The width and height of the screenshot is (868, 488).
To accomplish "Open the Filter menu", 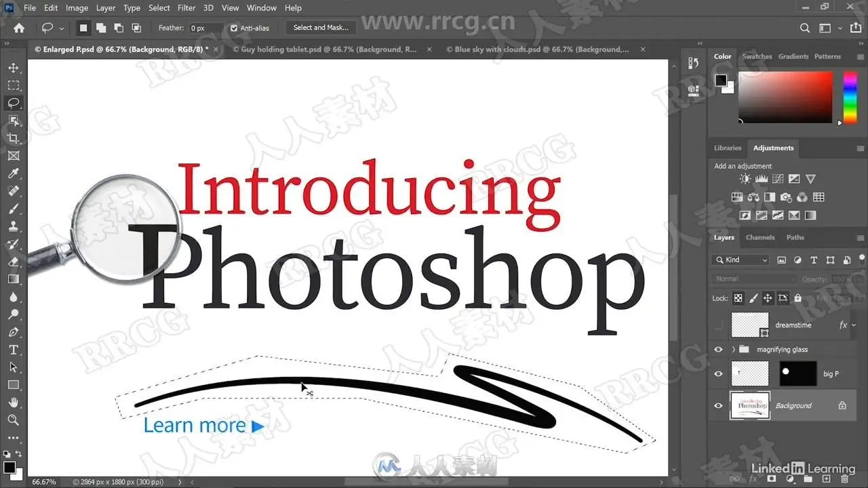I will tap(187, 8).
